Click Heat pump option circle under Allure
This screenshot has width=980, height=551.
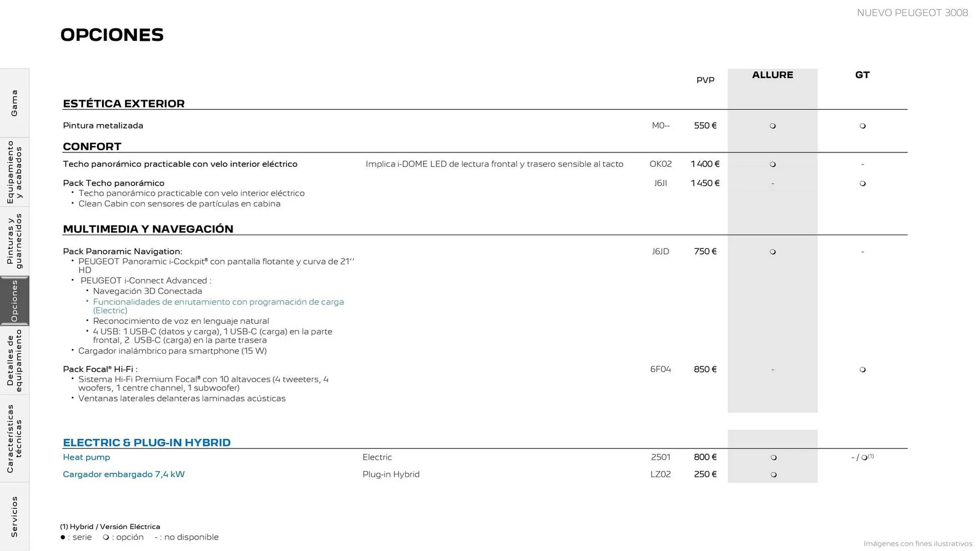(774, 458)
